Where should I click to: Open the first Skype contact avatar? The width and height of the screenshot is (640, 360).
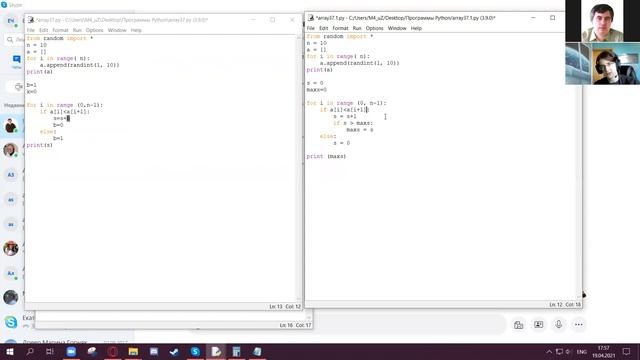[x=11, y=125]
